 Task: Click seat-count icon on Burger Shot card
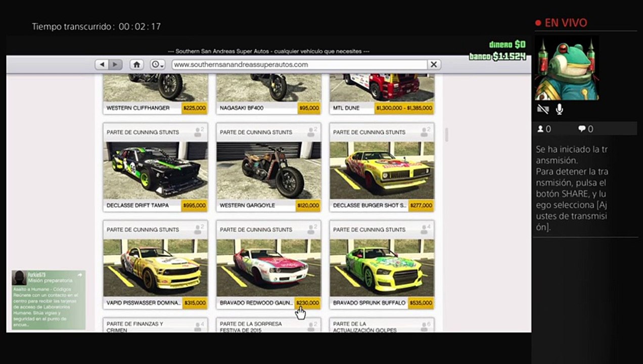[426, 132]
